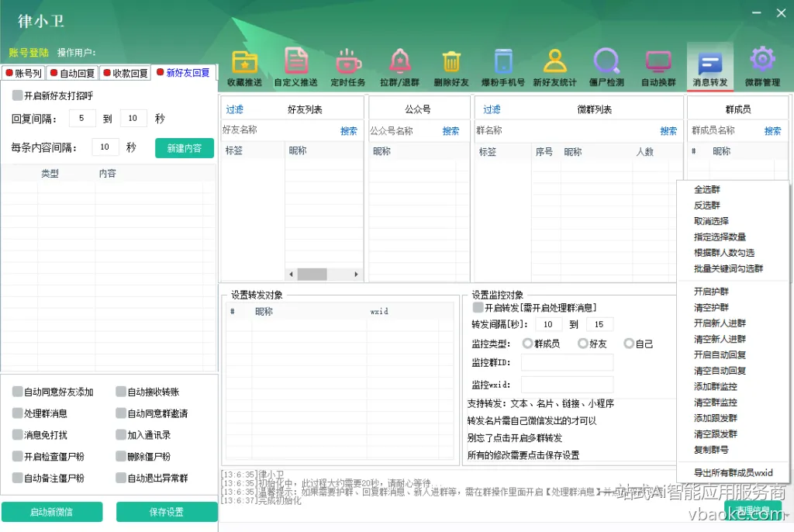Screen dimensions: 794x532
Task: Enable 消息免打扰 checkbox
Action: pos(18,435)
